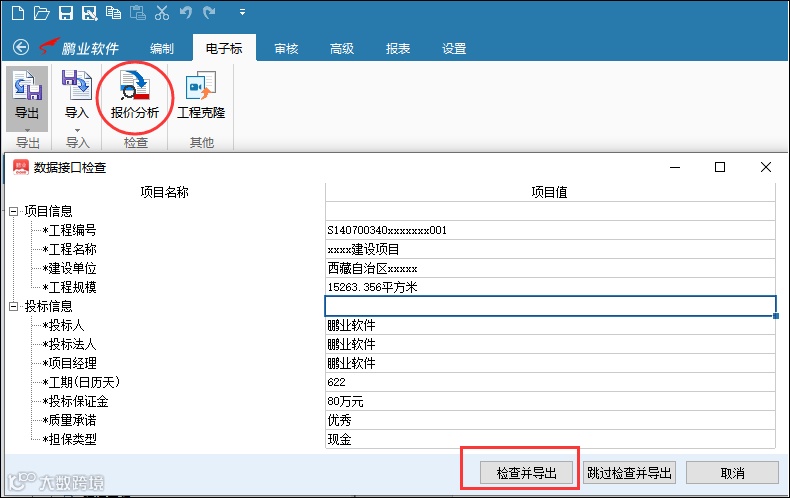Screen dimensions: 790x498
Task: Open a file with the folder icon
Action: click(41, 13)
